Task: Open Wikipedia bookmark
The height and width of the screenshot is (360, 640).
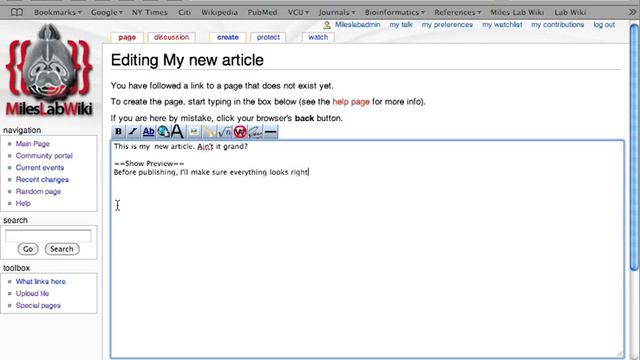Action: point(219,12)
